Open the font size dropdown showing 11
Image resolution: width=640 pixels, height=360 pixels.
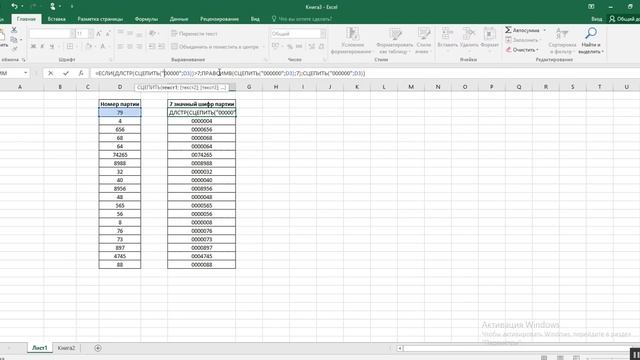coord(91,34)
